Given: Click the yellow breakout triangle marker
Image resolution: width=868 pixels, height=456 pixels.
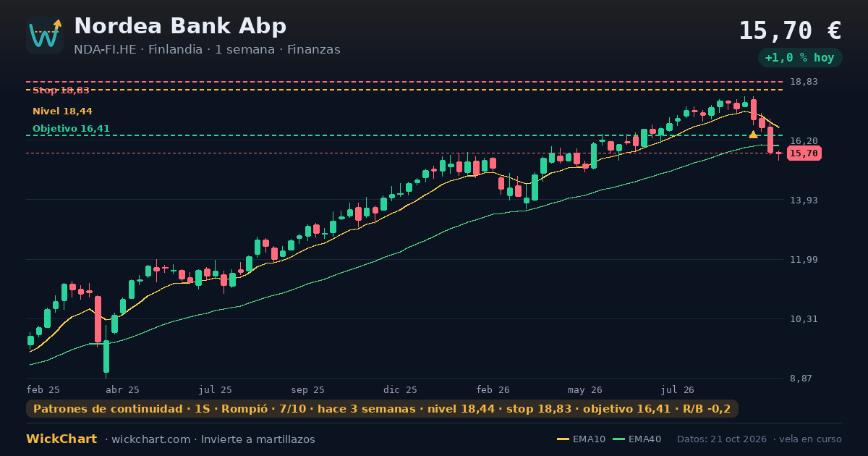Looking at the screenshot, I should pyautogui.click(x=753, y=135).
